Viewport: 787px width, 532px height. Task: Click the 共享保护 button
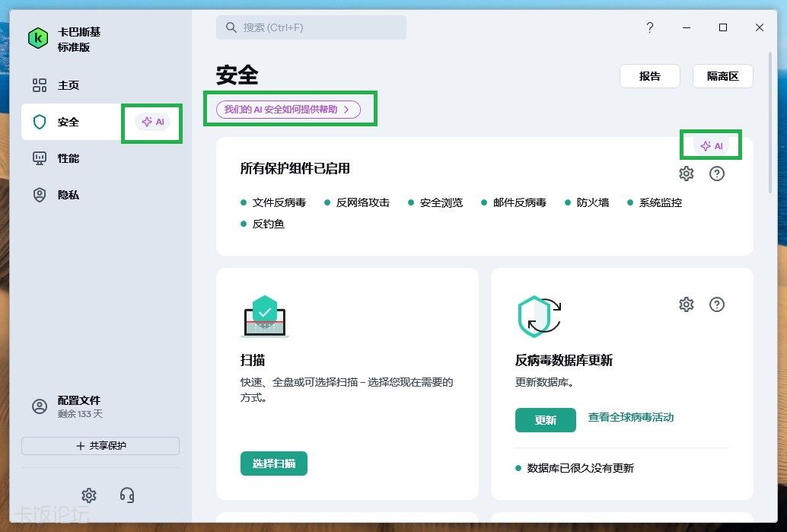100,446
